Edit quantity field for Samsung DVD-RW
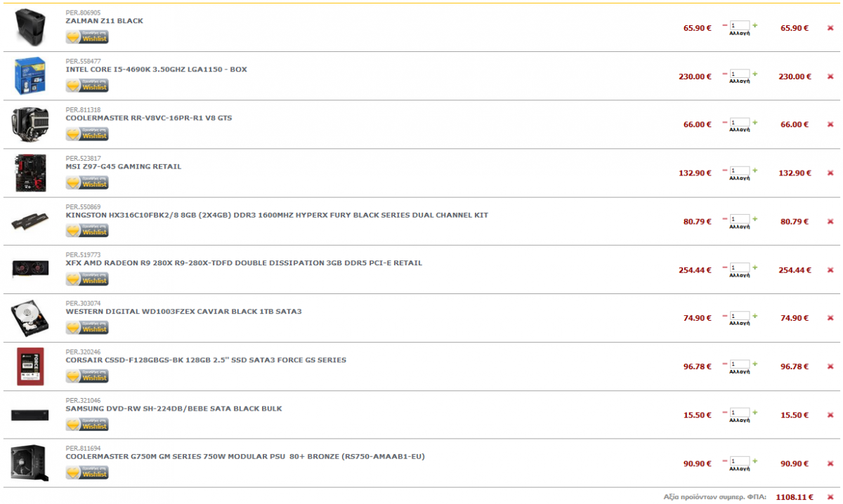Screen dimensions: 843x504 pos(740,412)
